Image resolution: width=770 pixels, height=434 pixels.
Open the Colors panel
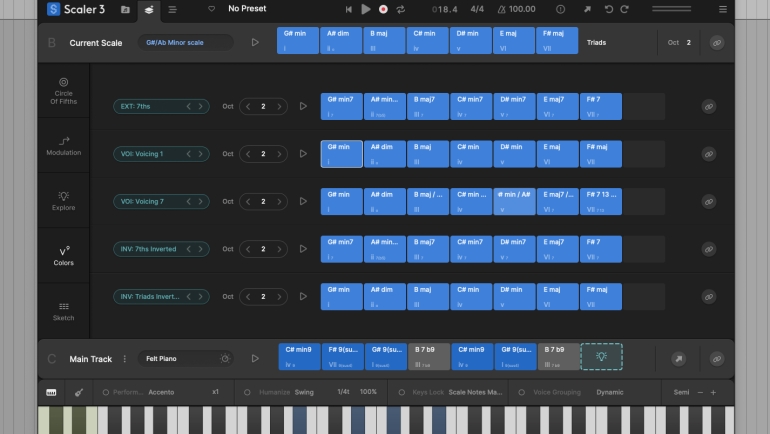tap(63, 256)
